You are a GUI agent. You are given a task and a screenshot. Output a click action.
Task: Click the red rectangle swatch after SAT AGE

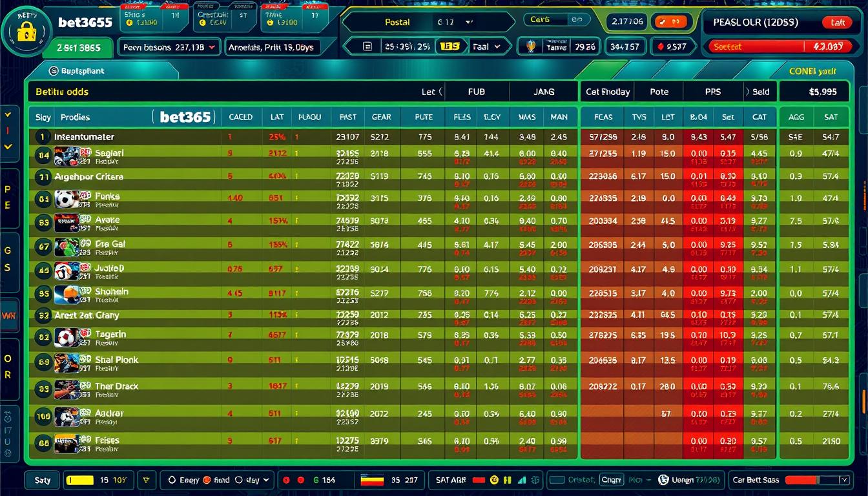tap(479, 480)
